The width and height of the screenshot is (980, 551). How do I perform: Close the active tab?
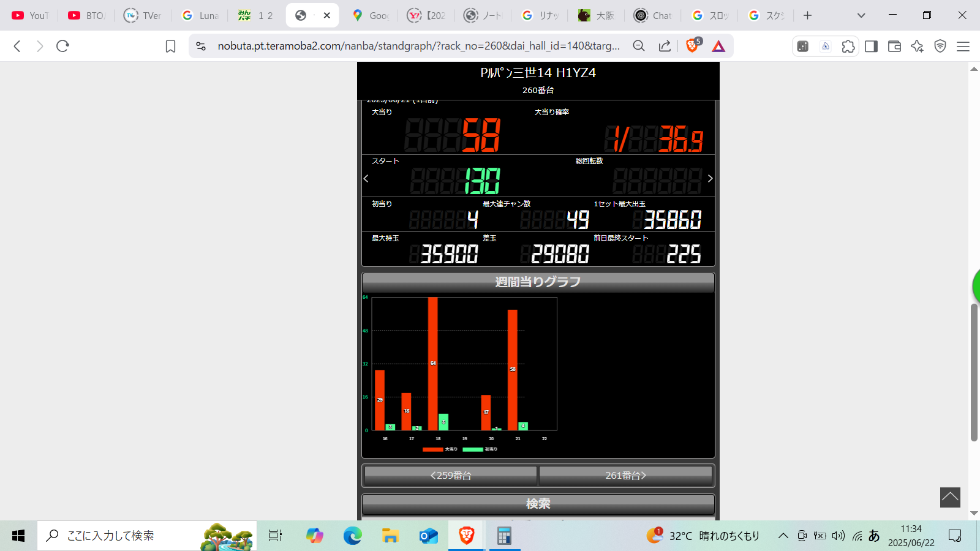point(327,15)
